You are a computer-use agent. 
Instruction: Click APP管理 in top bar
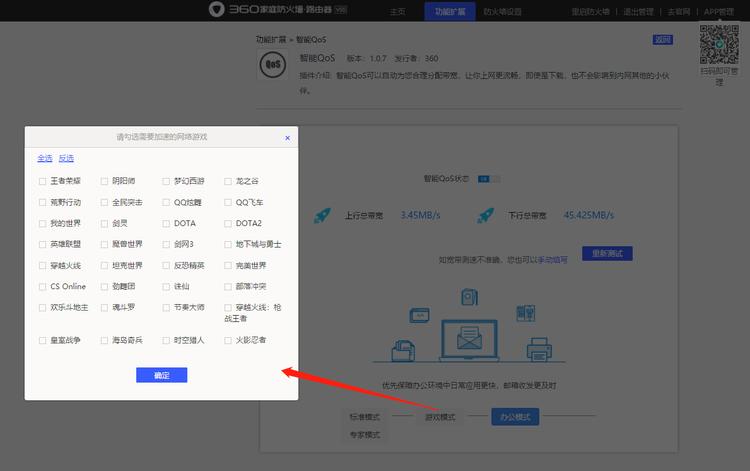(x=719, y=11)
